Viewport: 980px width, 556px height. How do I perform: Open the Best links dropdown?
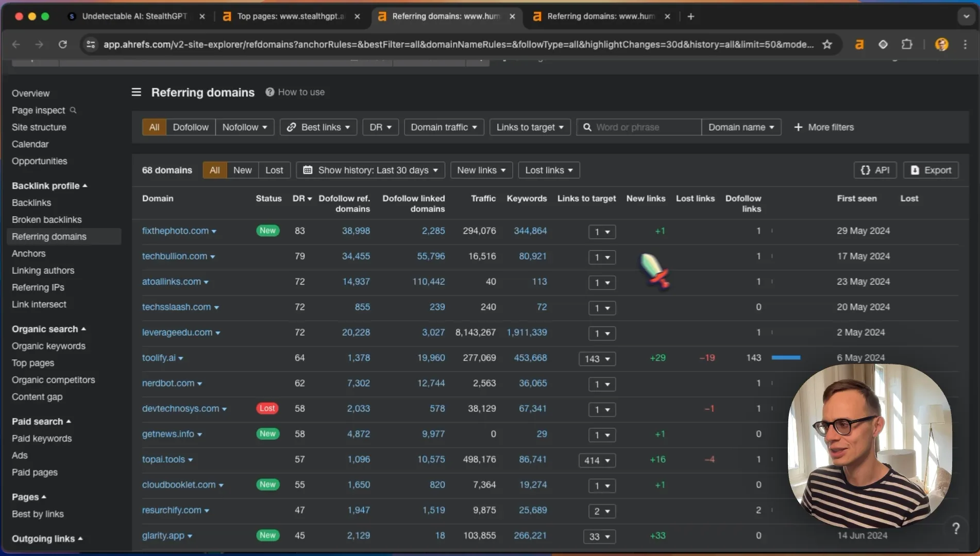318,127
